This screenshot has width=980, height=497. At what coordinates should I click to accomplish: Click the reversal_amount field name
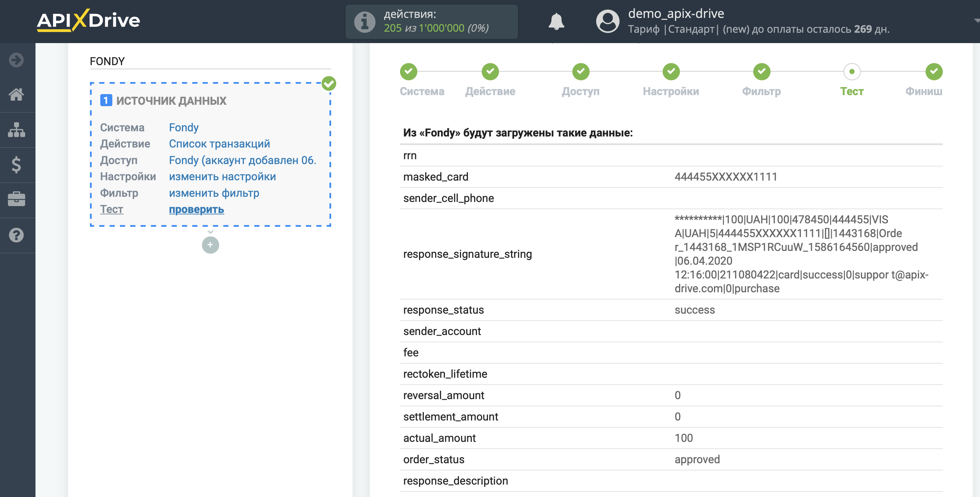pos(443,395)
